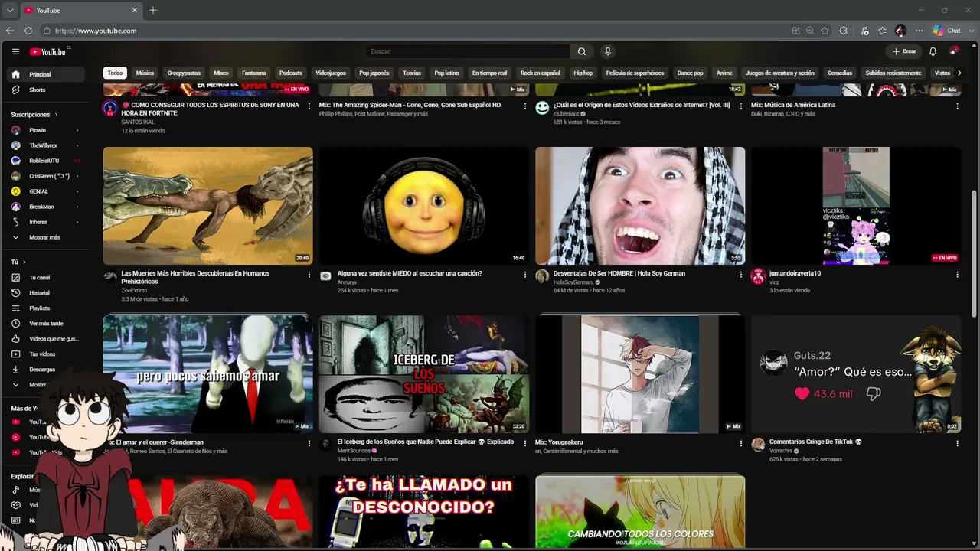
Task: Open the YouTube hamburger guide menu
Action: [15, 51]
